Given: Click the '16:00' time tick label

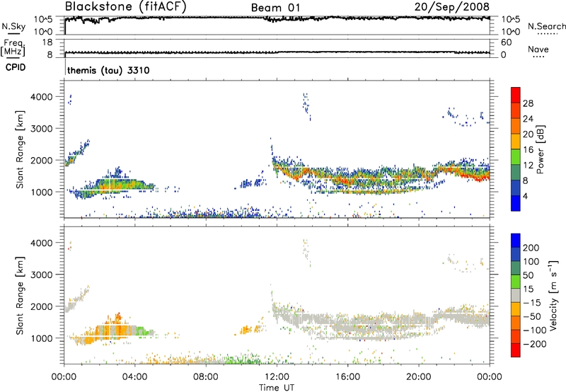Looking at the screenshot, I should 347,377.
